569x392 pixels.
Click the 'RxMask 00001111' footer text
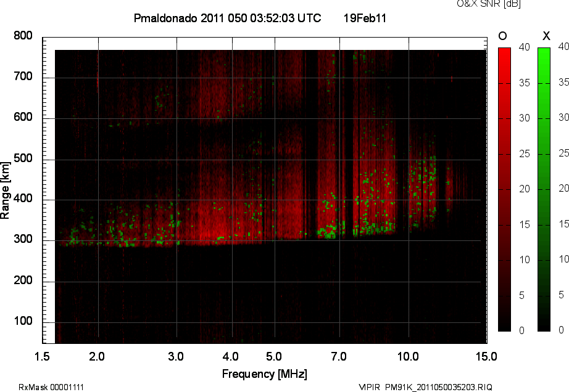(x=51, y=387)
